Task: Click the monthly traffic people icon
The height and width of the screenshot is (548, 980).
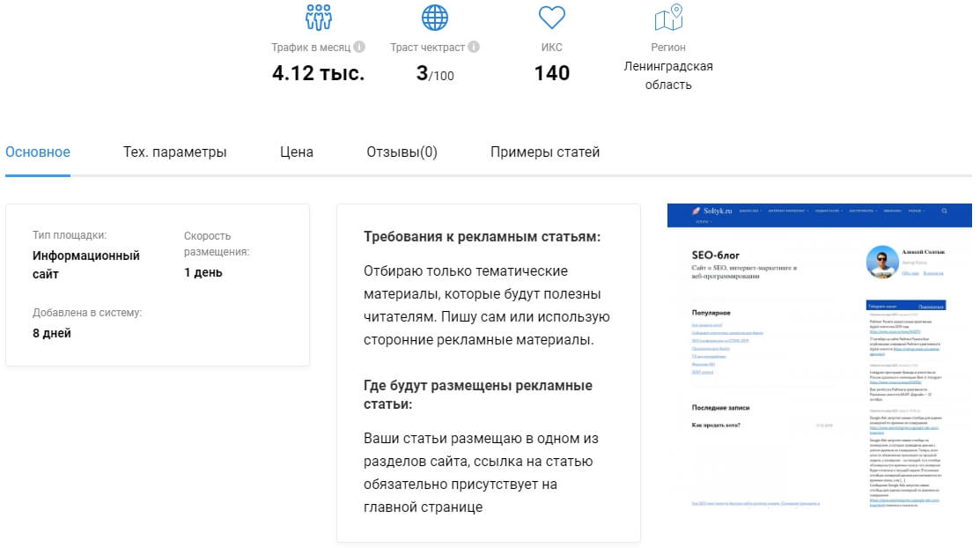Action: pyautogui.click(x=318, y=18)
